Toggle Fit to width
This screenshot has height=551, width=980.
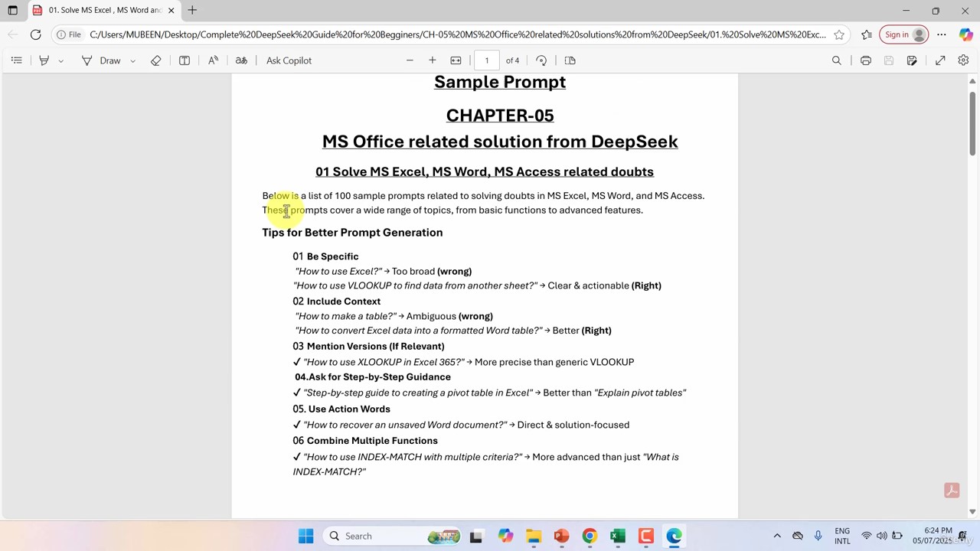click(456, 60)
